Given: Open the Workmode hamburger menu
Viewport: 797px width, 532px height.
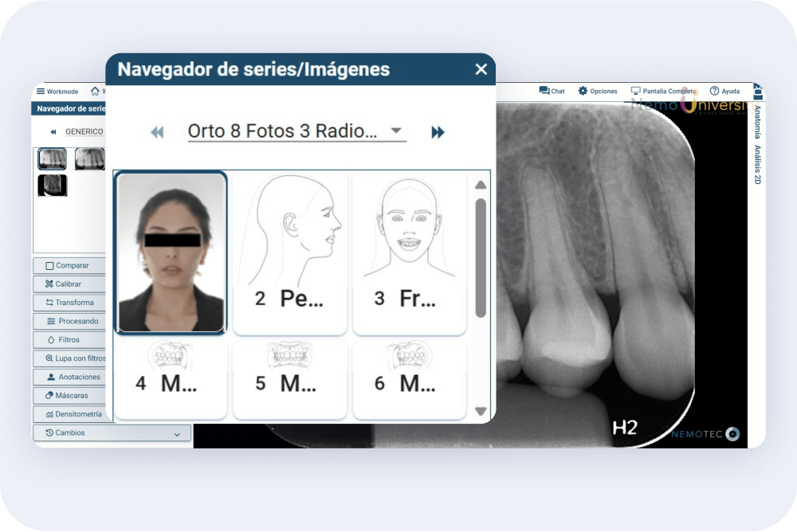Looking at the screenshot, I should pyautogui.click(x=57, y=92).
